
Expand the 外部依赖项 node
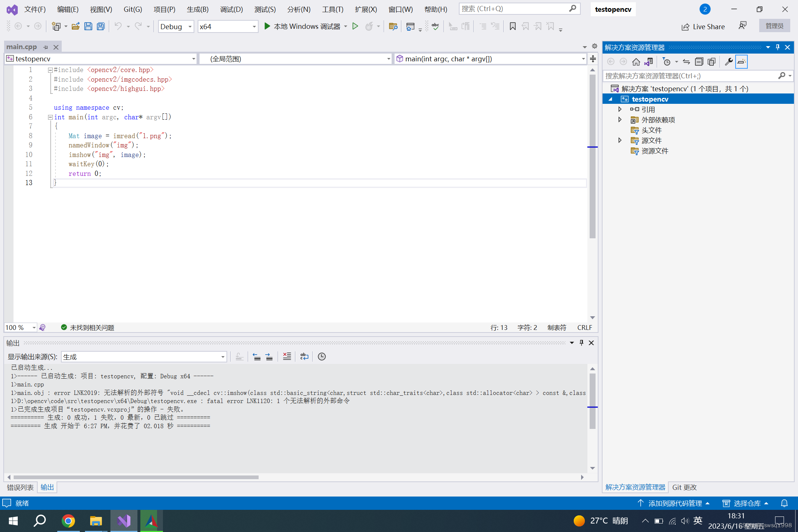[x=620, y=119]
